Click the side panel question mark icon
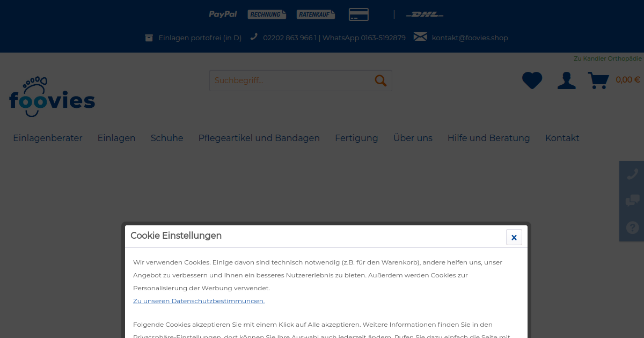644x338 pixels. pos(632,228)
